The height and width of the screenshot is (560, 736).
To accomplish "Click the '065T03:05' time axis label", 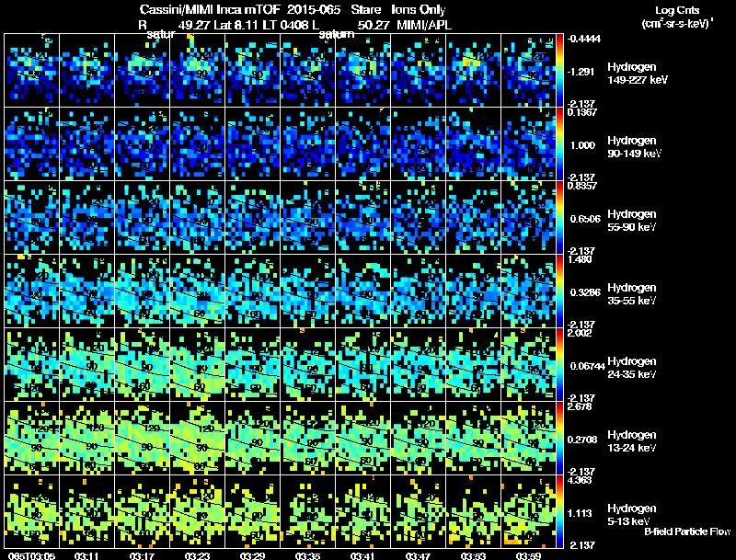I will 32,556.
